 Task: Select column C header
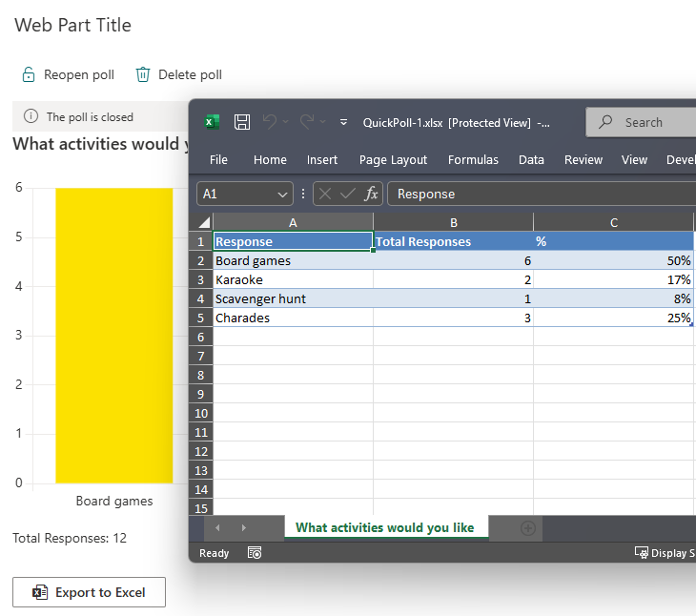[613, 222]
